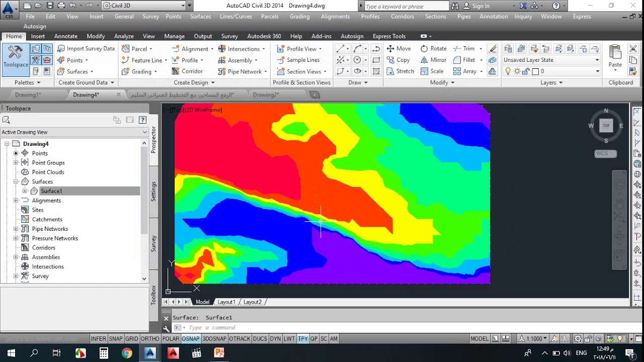Expand the Point Groups tree node
The image size is (644, 362).
(x=16, y=163)
